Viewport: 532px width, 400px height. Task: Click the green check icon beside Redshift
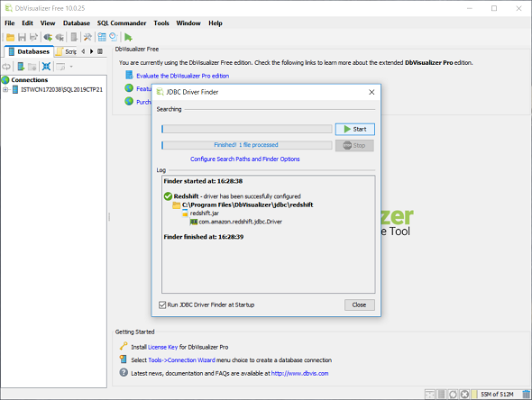click(168, 196)
